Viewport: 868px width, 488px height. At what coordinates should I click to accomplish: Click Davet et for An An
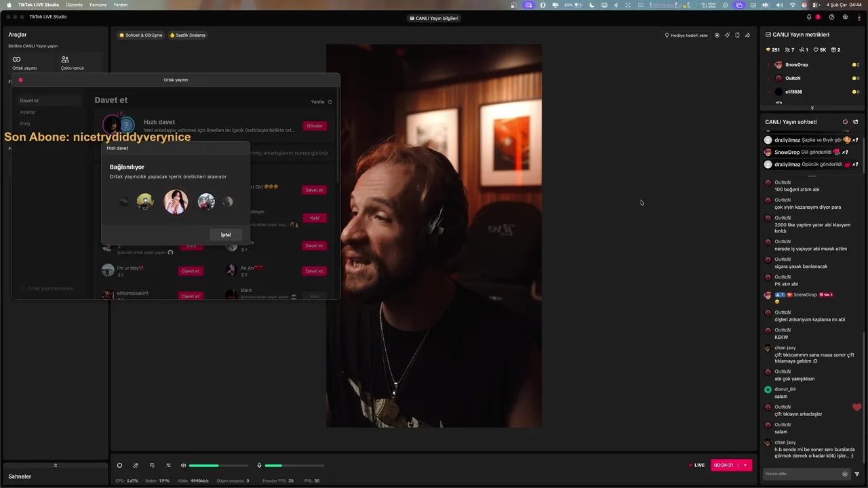click(314, 271)
